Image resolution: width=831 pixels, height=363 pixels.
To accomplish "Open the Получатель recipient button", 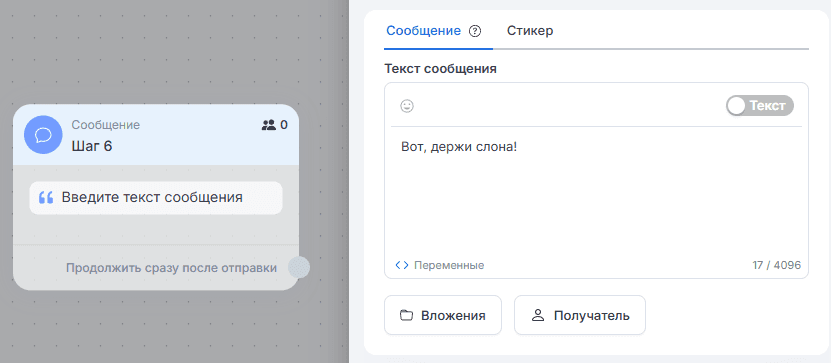I will [x=580, y=315].
